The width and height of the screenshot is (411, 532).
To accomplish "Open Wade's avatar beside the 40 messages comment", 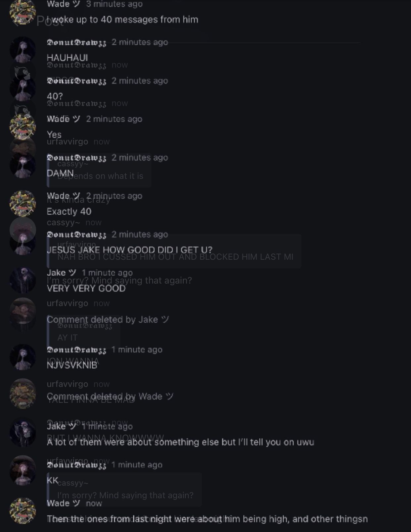I will pyautogui.click(x=23, y=12).
